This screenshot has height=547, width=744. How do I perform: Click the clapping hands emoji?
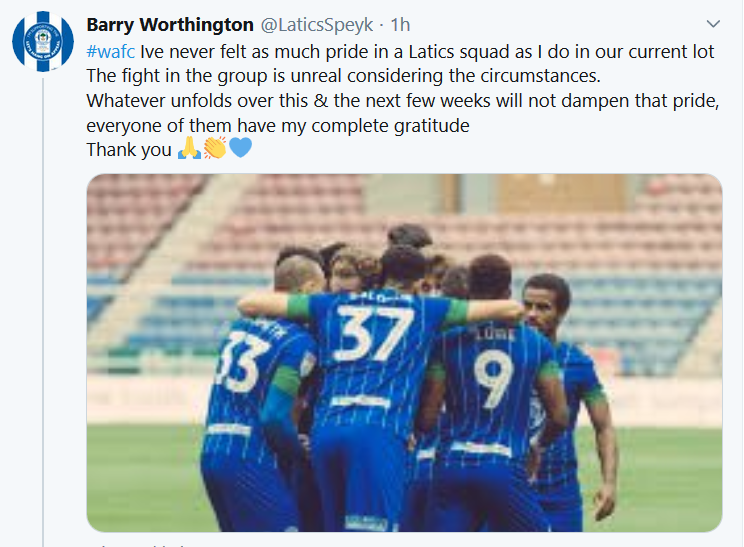coord(215,148)
